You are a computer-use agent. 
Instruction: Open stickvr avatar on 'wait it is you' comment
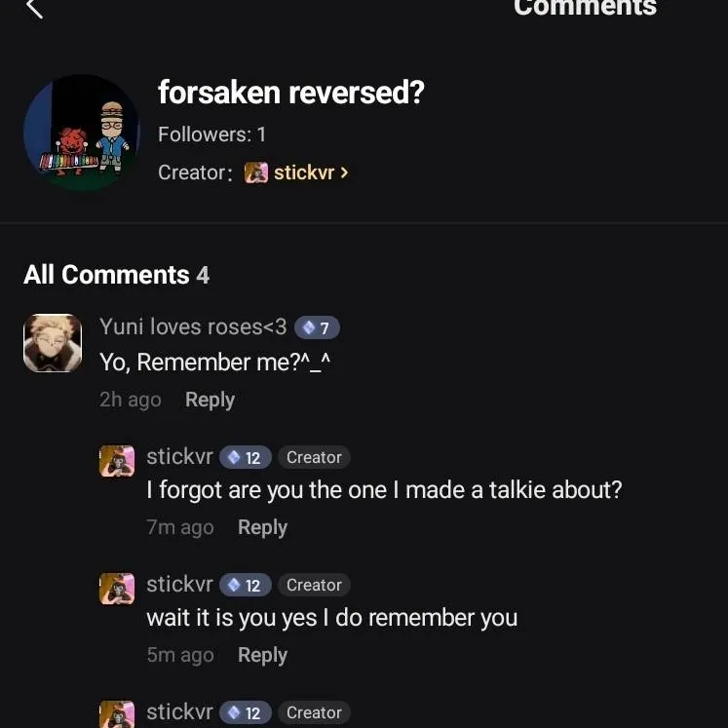point(117,589)
